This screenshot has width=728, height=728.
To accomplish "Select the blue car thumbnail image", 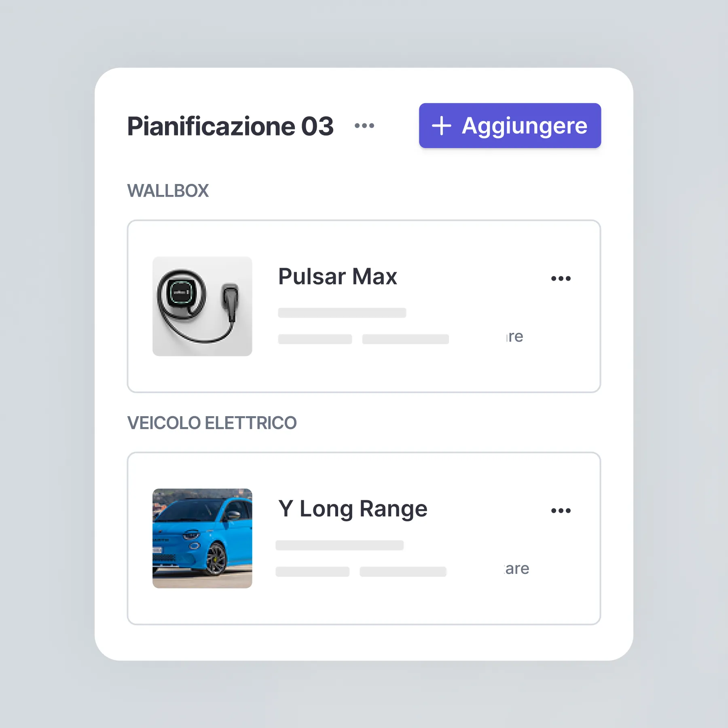I will 202,538.
